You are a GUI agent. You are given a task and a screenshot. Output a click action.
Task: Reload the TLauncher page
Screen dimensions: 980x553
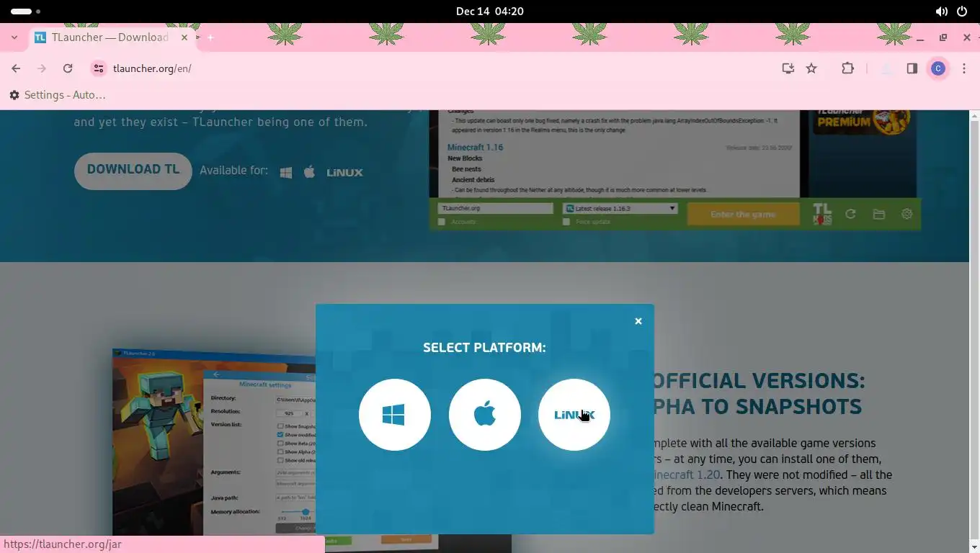point(68,68)
